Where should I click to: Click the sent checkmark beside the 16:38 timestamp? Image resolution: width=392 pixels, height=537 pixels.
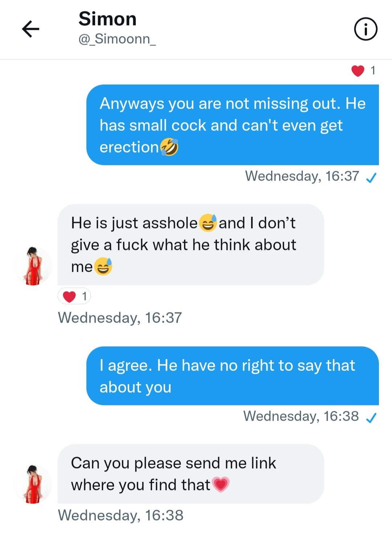point(371,418)
